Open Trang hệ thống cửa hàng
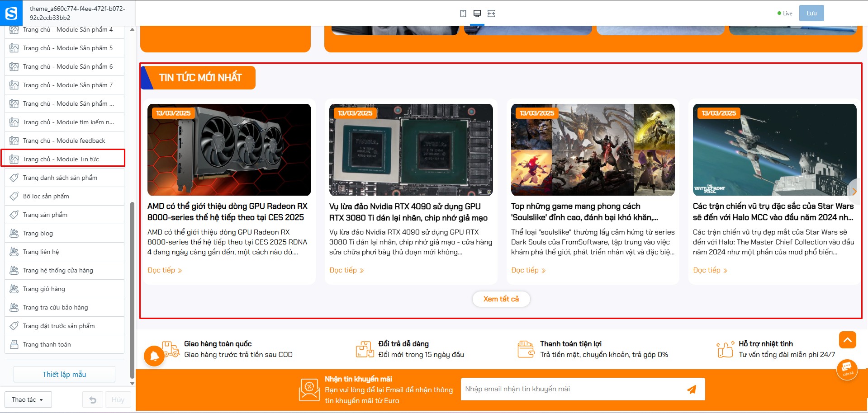The width and height of the screenshot is (868, 413). (64, 270)
